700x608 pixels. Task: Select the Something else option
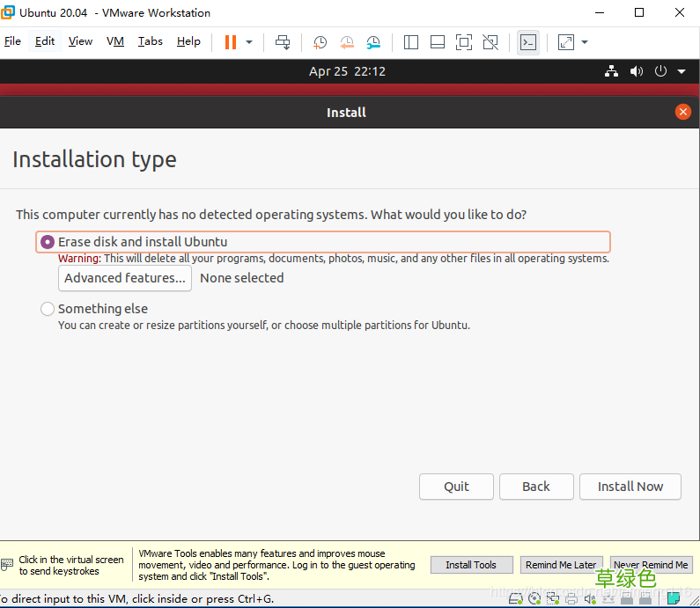pyautogui.click(x=94, y=309)
